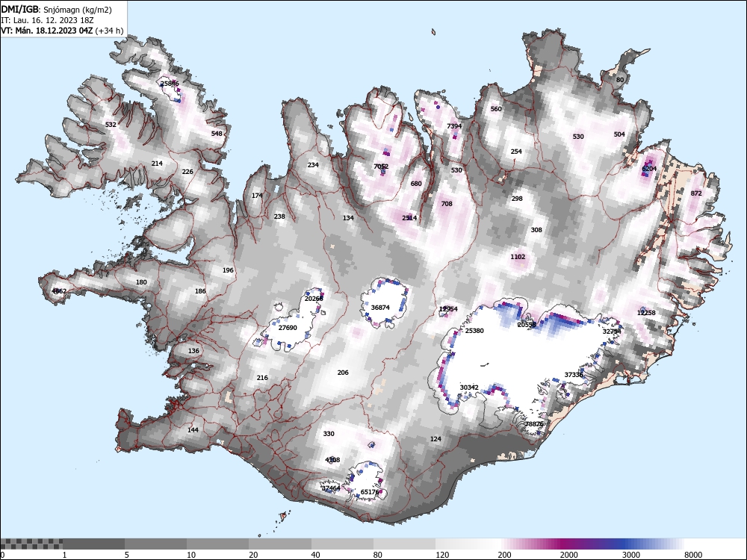Image resolution: width=747 pixels, height=560 pixels.
Task: Select the legend swatch between 5 and 10
Action: click(x=156, y=544)
